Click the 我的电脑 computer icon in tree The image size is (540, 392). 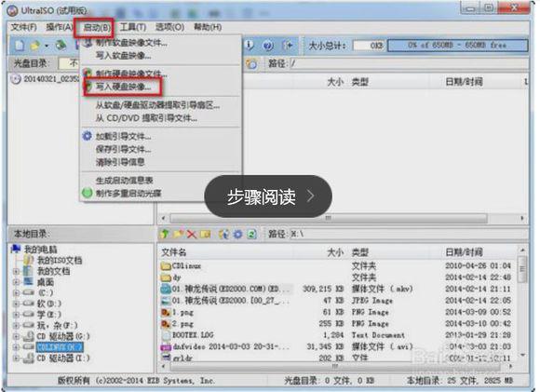click(x=16, y=249)
